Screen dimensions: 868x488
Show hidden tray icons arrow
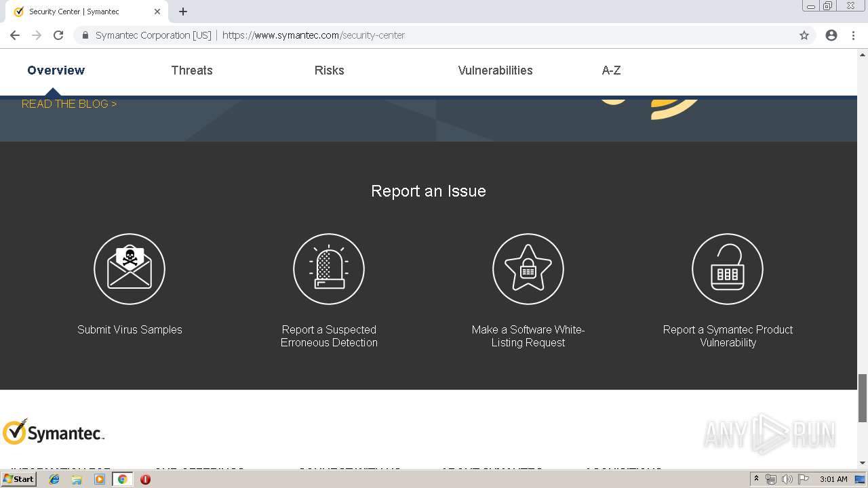[x=756, y=479]
